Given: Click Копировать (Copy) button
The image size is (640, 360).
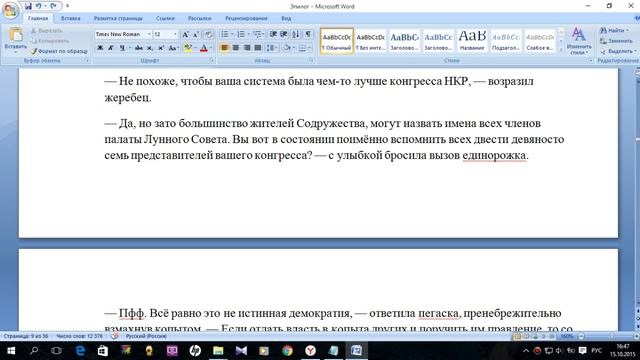Looking at the screenshot, I should [49, 41].
